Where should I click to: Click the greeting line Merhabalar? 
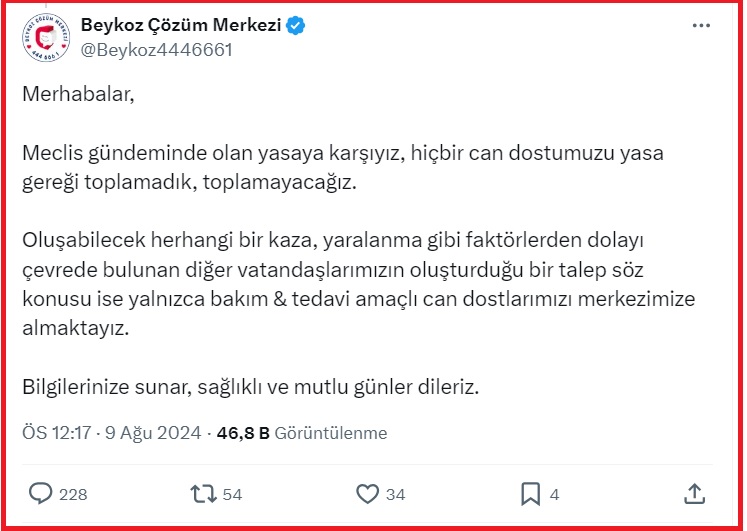78,95
